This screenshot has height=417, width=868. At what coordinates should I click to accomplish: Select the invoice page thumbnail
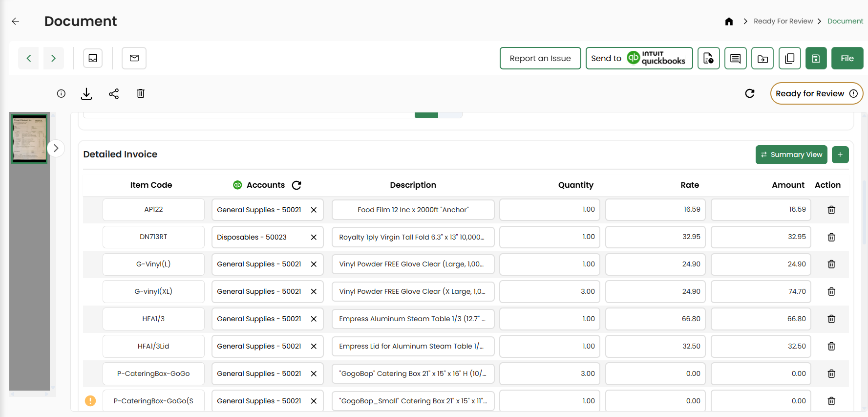coord(29,138)
